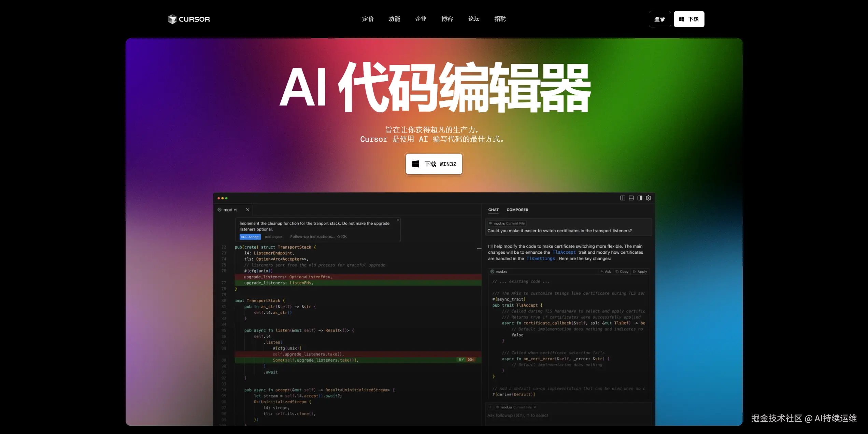Switch to the COMPOSER tab
The height and width of the screenshot is (434, 868).
(x=517, y=210)
